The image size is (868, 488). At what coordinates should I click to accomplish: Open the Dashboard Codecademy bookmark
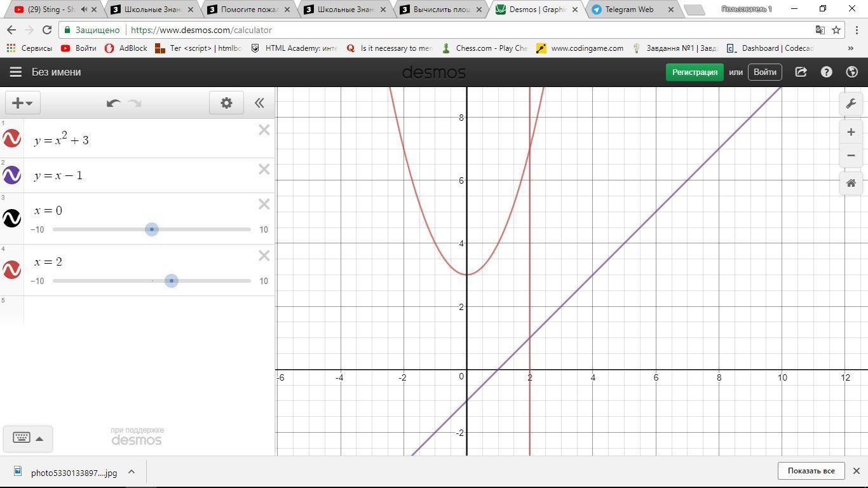770,48
